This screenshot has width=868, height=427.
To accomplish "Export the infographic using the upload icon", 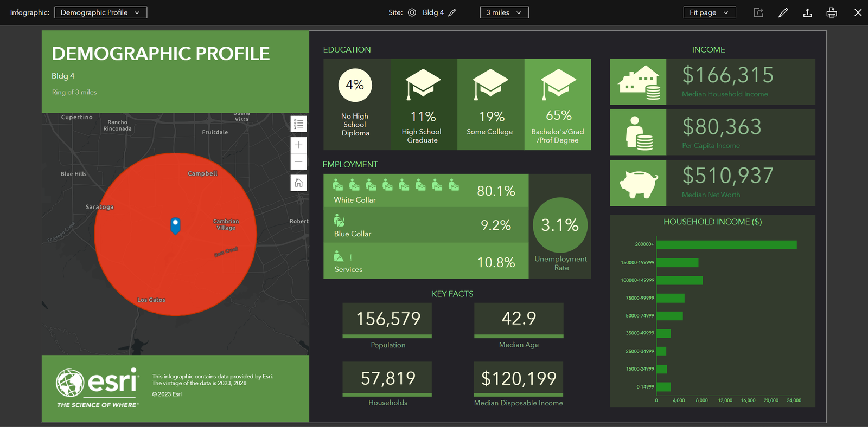I will click(807, 12).
